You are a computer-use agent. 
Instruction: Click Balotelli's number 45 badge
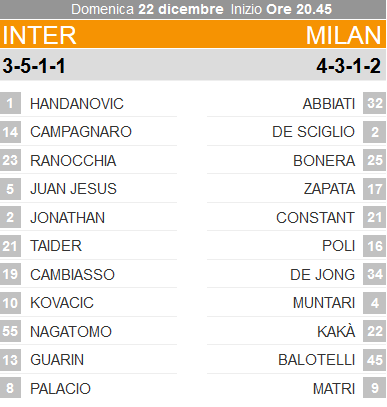(x=375, y=360)
